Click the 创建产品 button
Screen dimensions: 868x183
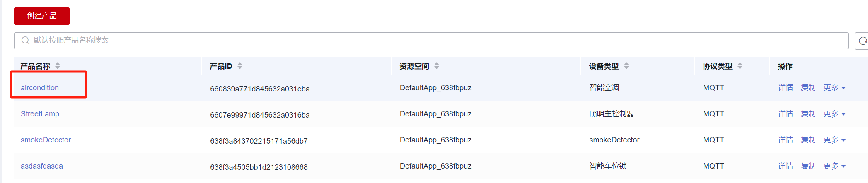(x=42, y=16)
